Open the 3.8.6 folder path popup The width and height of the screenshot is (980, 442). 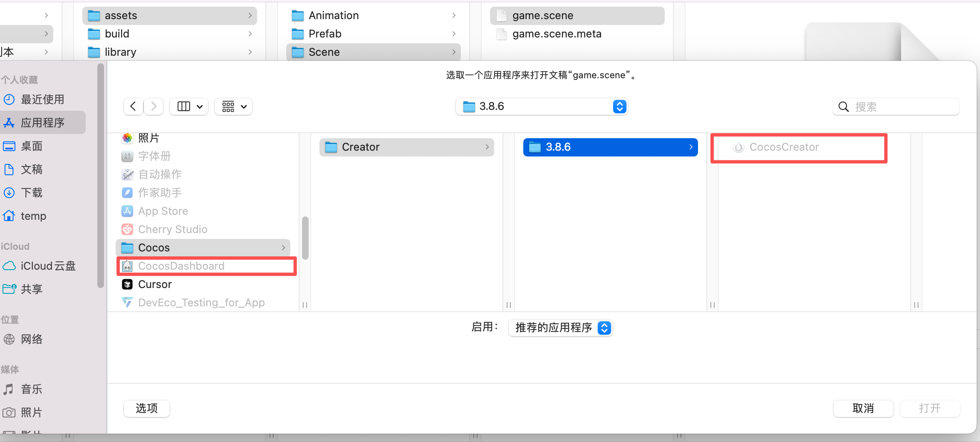click(542, 107)
